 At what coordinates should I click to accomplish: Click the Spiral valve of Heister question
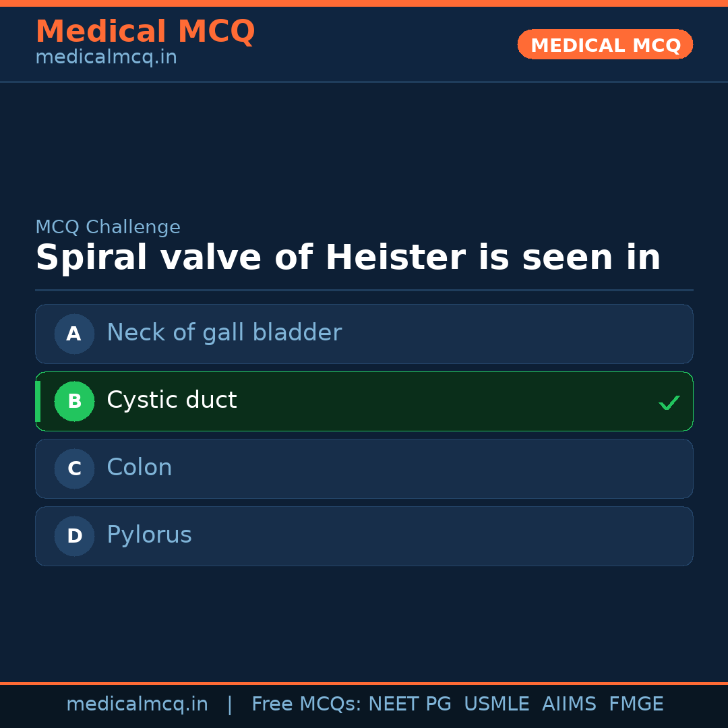pyautogui.click(x=348, y=258)
